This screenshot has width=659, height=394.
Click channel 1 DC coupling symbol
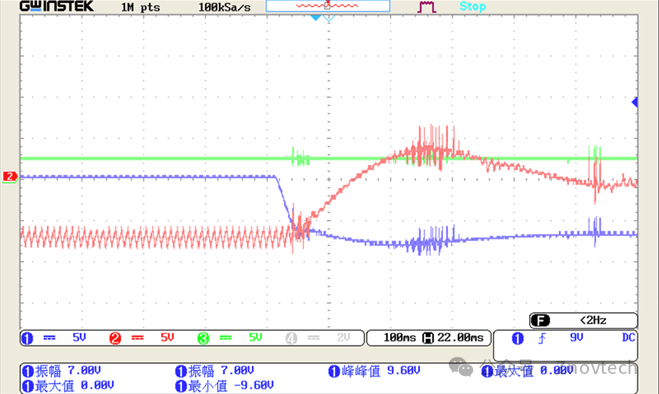tap(50, 338)
